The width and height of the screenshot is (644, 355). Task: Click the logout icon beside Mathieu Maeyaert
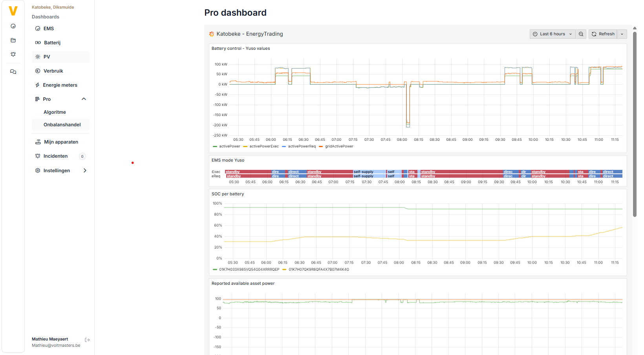87,340
